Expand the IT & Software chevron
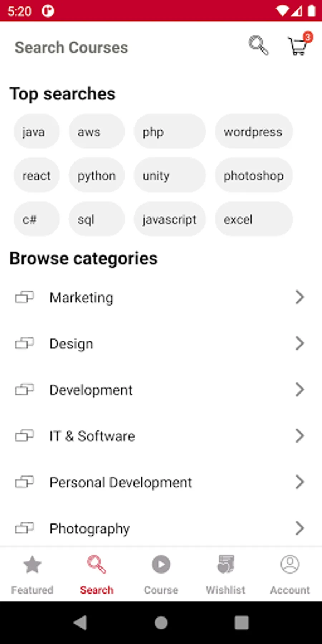 coord(299,436)
